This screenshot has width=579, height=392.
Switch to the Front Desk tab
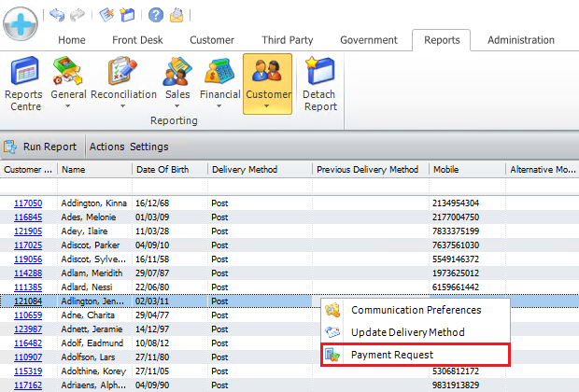coord(138,40)
